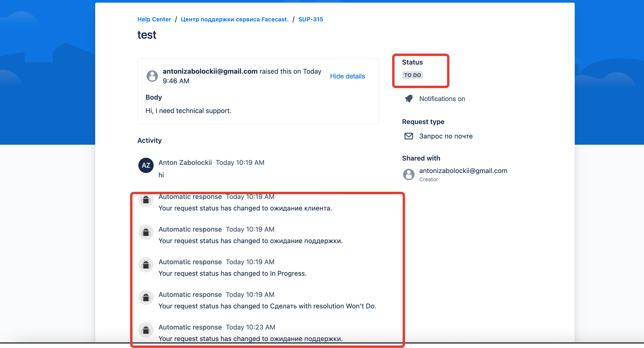Click the robot icon on the ожидание поддержки response
The height and width of the screenshot is (348, 644).
146,232
